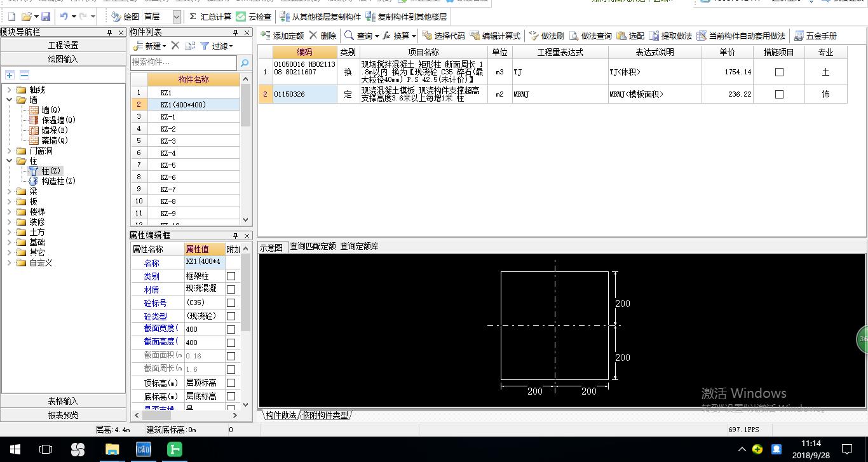The width and height of the screenshot is (868, 462).
Task: Expand the 轴线 tree node
Action: pos(9,90)
